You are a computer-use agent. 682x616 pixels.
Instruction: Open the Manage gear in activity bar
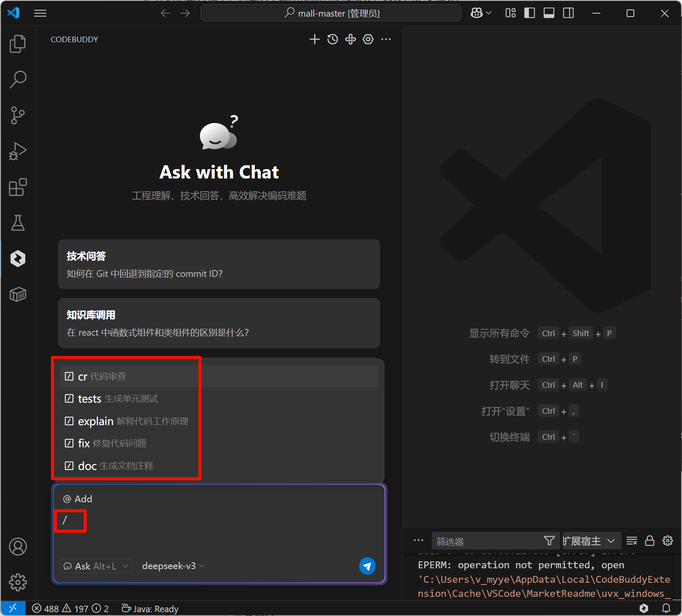[17, 582]
